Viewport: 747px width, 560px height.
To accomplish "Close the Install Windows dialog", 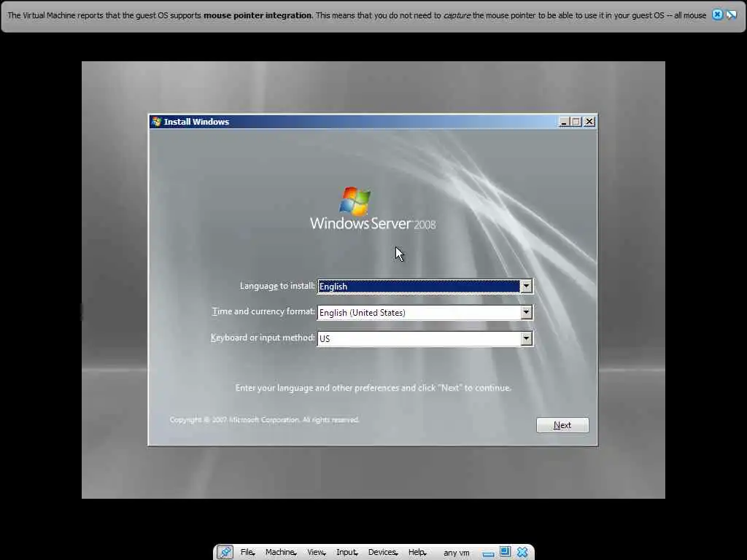I will (589, 122).
